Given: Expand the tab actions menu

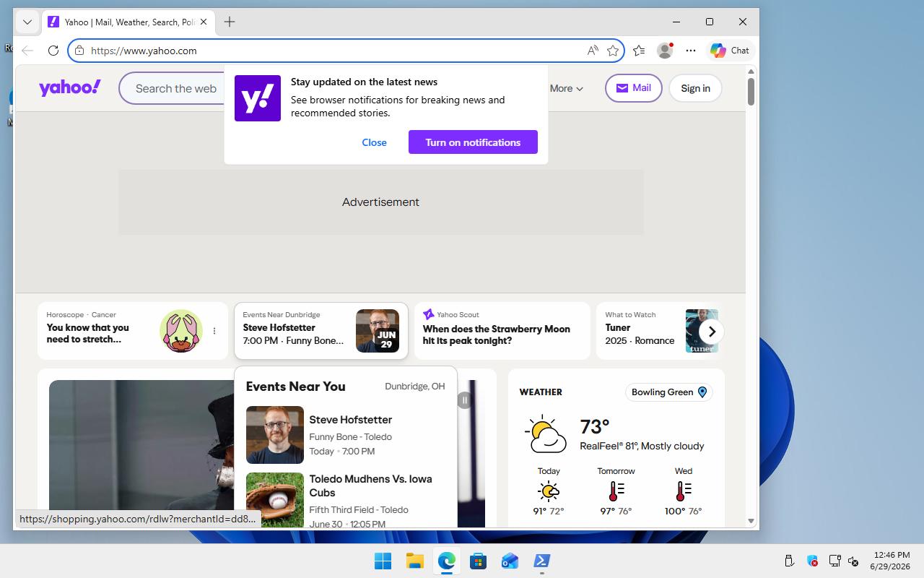Looking at the screenshot, I should pyautogui.click(x=27, y=22).
